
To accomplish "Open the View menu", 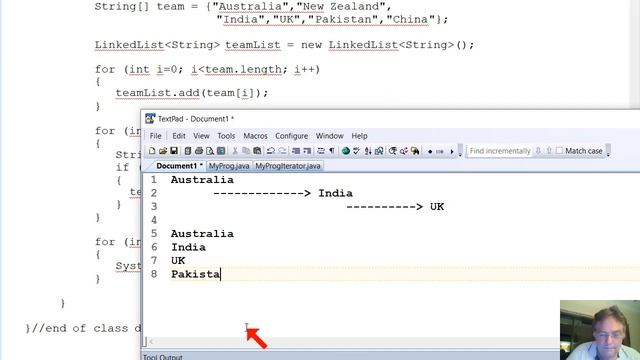I will [201, 136].
